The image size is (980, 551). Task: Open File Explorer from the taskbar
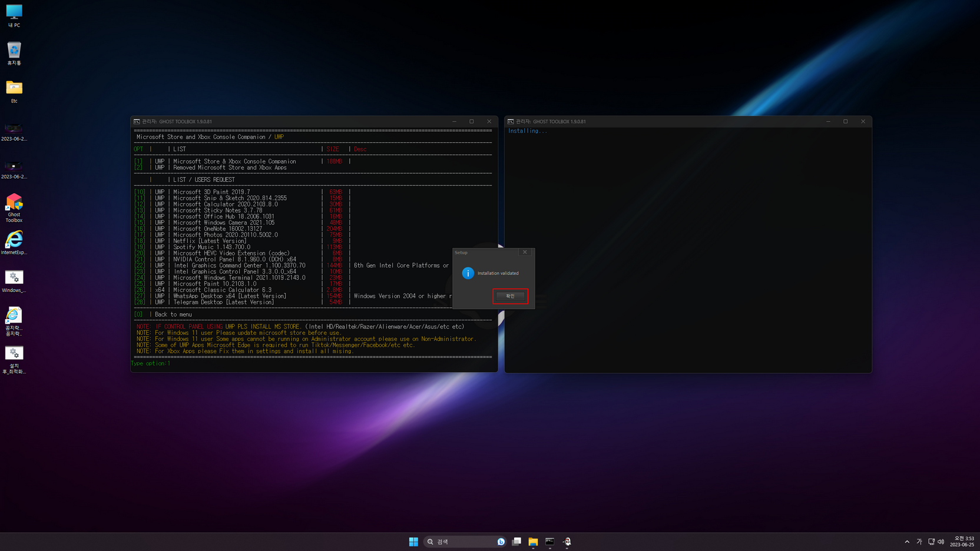(x=533, y=542)
